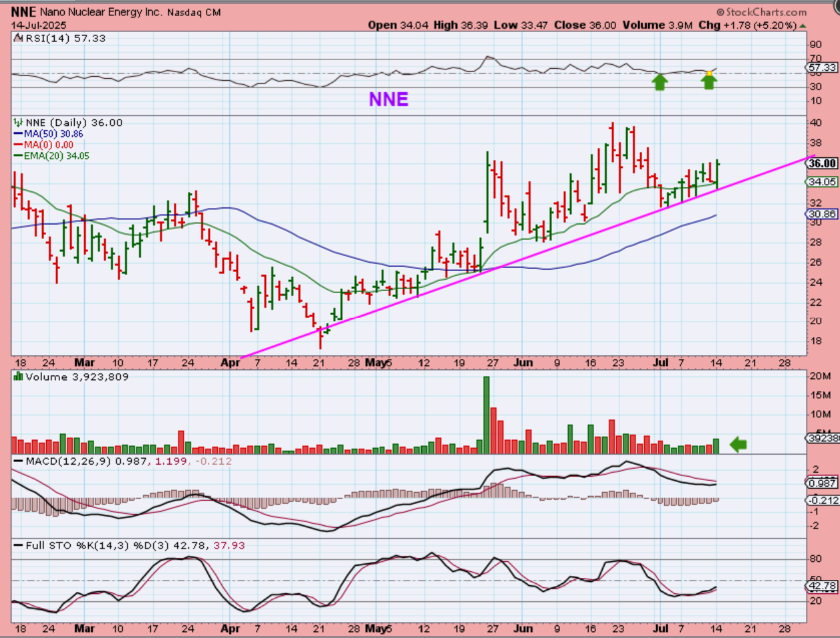The image size is (840, 638).
Task: Click the bold NNE ticker symbol in the header
Action: click(23, 11)
